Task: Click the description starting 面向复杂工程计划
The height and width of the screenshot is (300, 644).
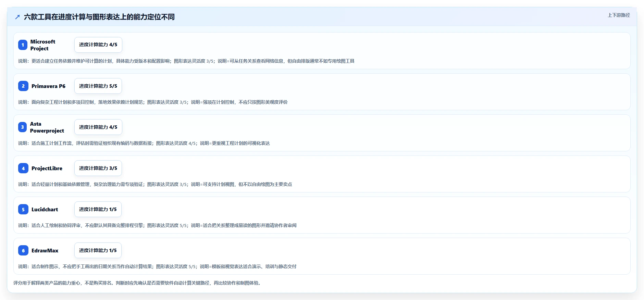Action: [x=153, y=102]
